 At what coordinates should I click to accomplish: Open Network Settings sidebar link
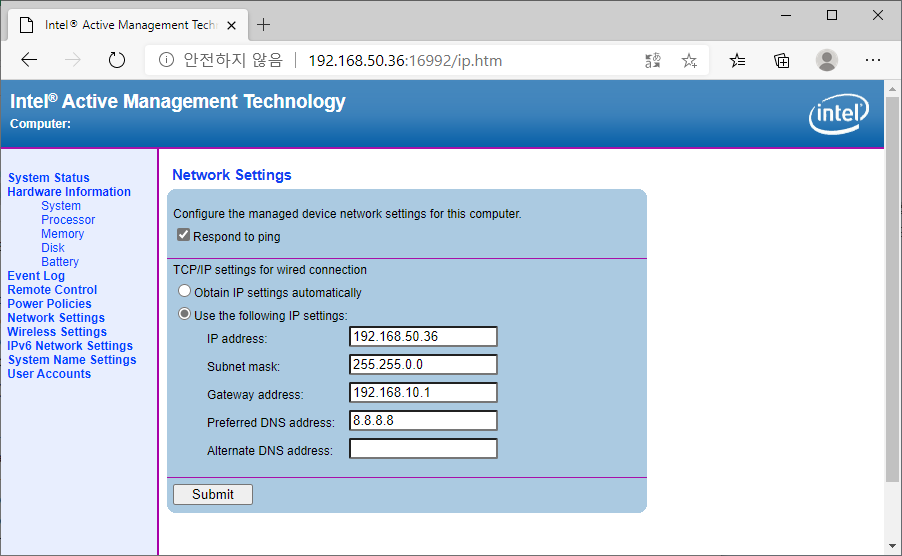[56, 317]
